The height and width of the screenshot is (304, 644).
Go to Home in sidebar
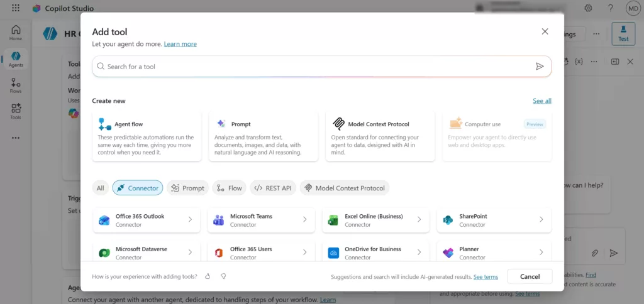[x=16, y=33]
